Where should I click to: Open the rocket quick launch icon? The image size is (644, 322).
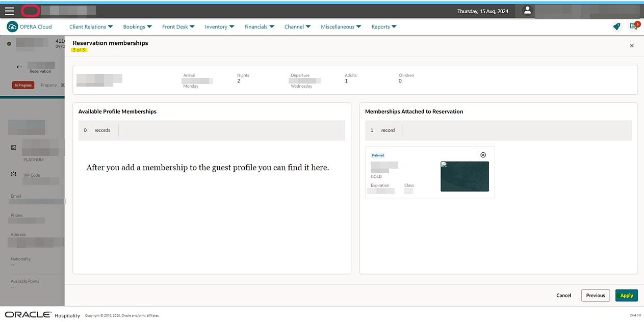pyautogui.click(x=617, y=26)
